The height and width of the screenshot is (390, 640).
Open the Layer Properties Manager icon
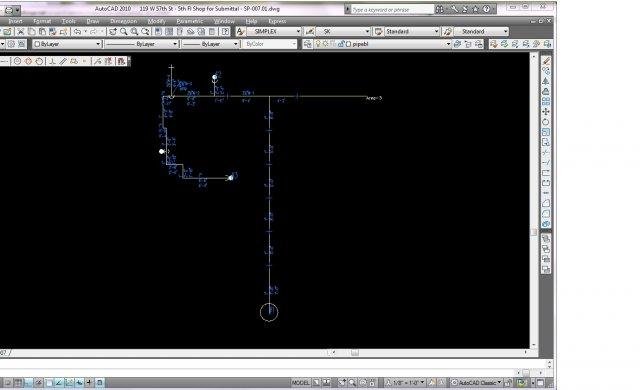(307, 44)
